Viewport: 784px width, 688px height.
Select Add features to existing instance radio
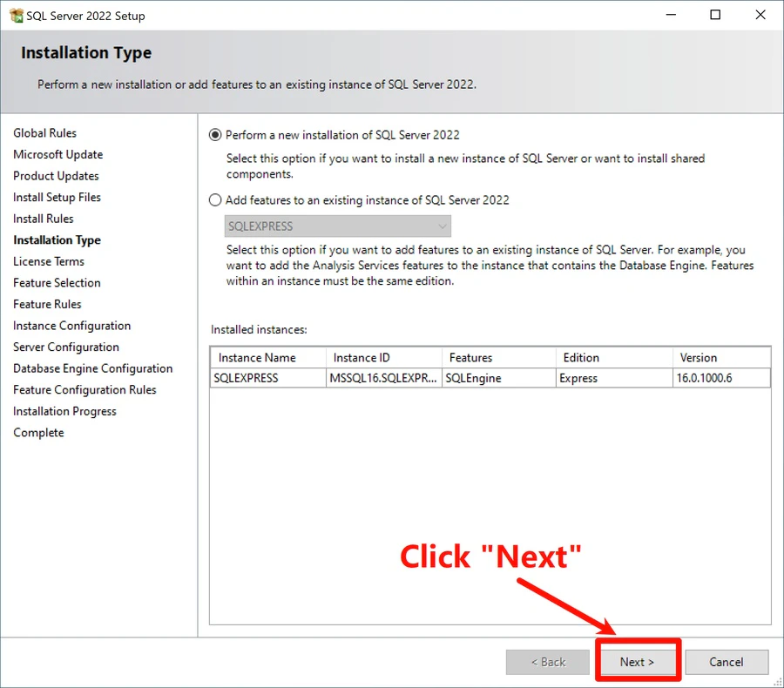[215, 200]
